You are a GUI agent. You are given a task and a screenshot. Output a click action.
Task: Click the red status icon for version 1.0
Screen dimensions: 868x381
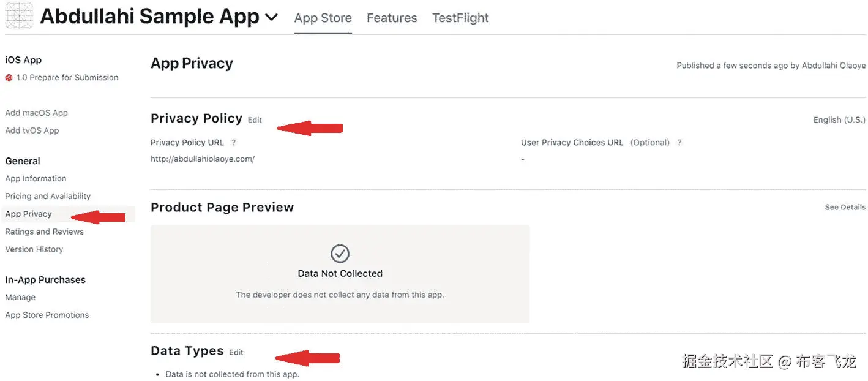[9, 78]
